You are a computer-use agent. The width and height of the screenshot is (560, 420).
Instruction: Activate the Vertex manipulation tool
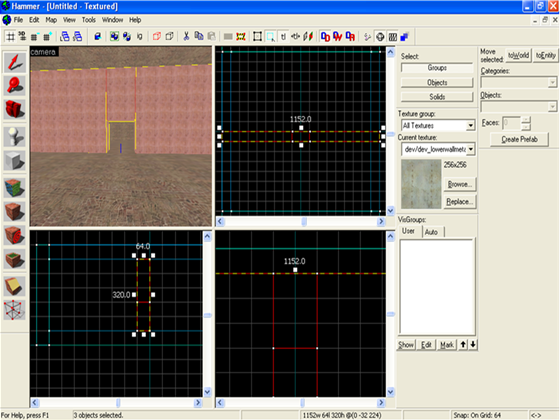click(x=15, y=310)
